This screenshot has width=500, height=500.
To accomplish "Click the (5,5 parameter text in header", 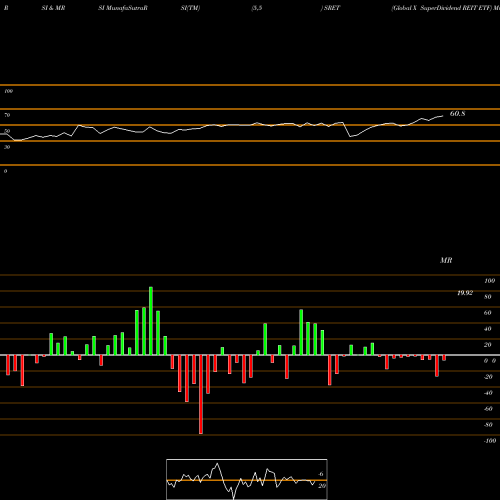I will [x=257, y=8].
